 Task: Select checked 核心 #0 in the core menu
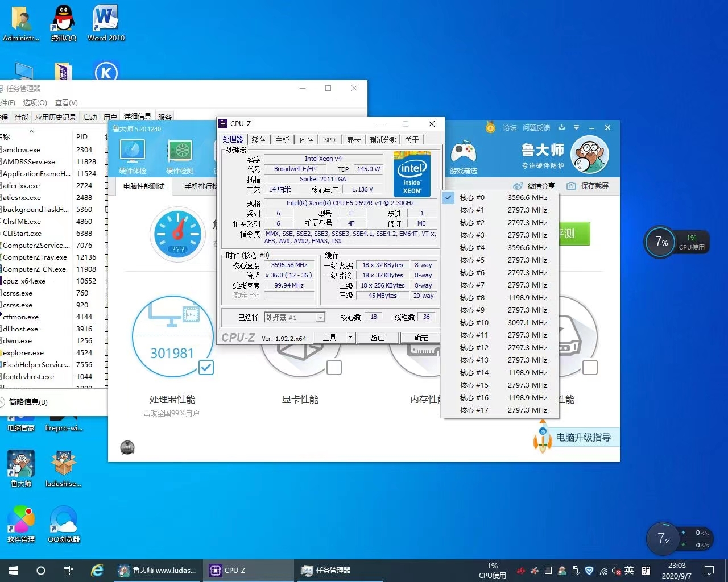500,197
